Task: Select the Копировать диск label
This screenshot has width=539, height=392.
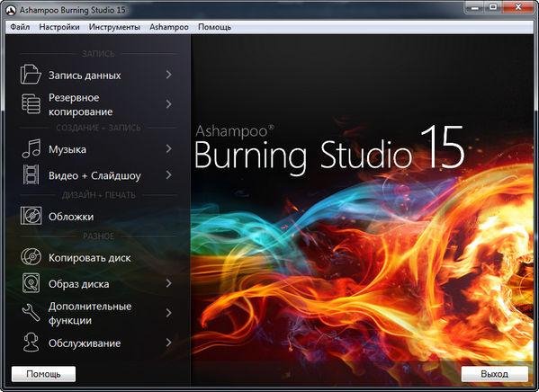Action: pos(89,258)
